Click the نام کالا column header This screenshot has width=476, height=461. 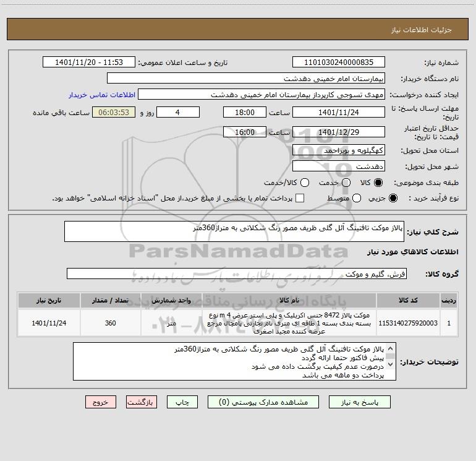(x=289, y=300)
